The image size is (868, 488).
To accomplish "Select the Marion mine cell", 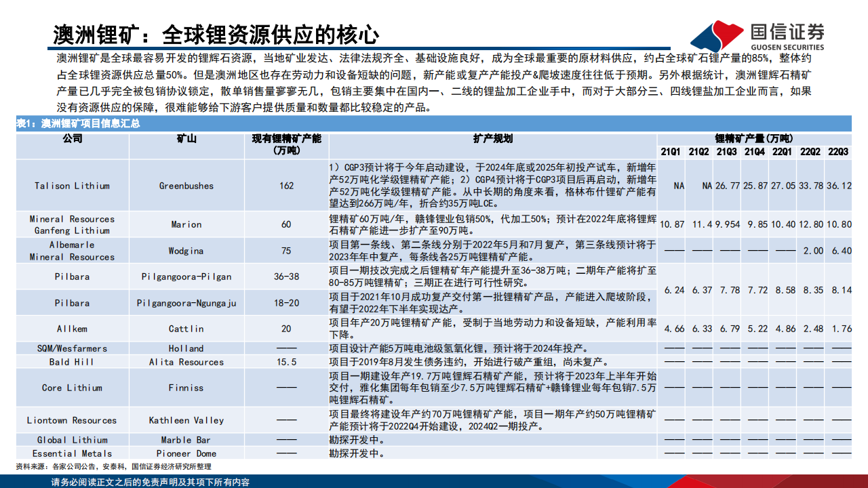I will pos(186,224).
